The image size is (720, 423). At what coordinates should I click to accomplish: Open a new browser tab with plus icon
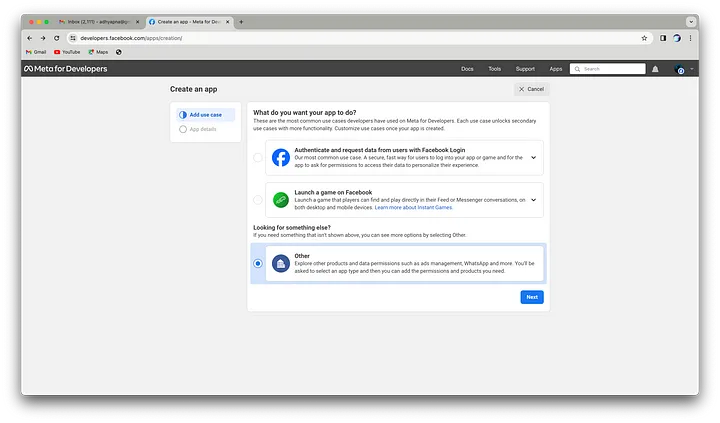pyautogui.click(x=241, y=22)
